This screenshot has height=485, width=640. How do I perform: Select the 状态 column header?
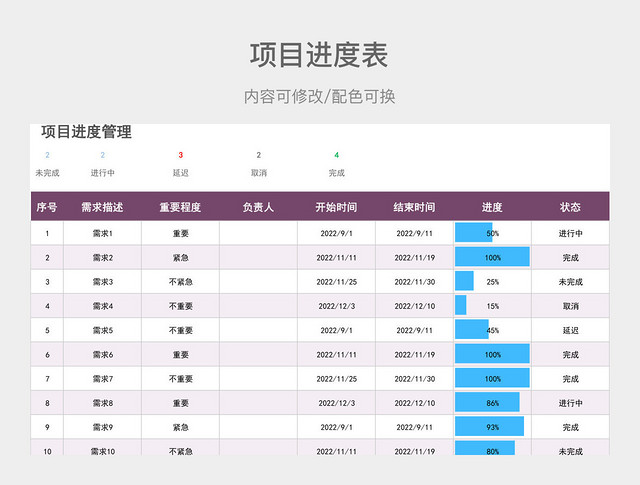pyautogui.click(x=570, y=207)
